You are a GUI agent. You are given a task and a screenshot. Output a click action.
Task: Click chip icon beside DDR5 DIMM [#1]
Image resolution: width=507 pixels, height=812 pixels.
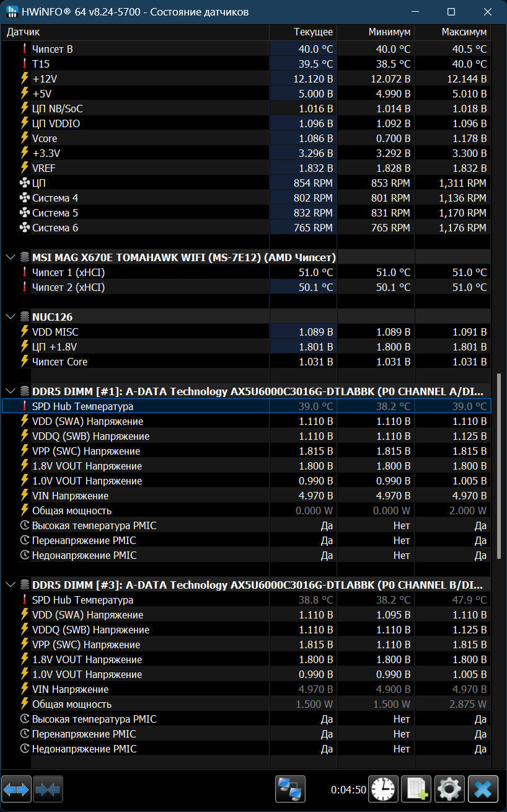(25, 391)
